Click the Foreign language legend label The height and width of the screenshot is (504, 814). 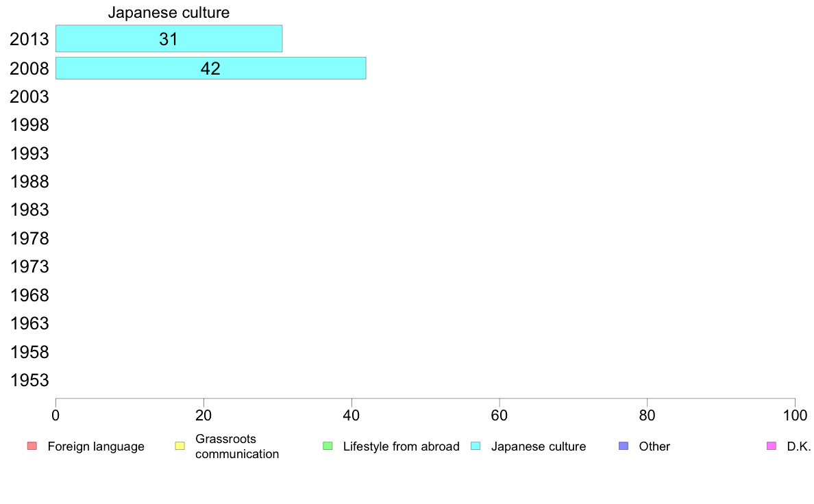click(96, 446)
